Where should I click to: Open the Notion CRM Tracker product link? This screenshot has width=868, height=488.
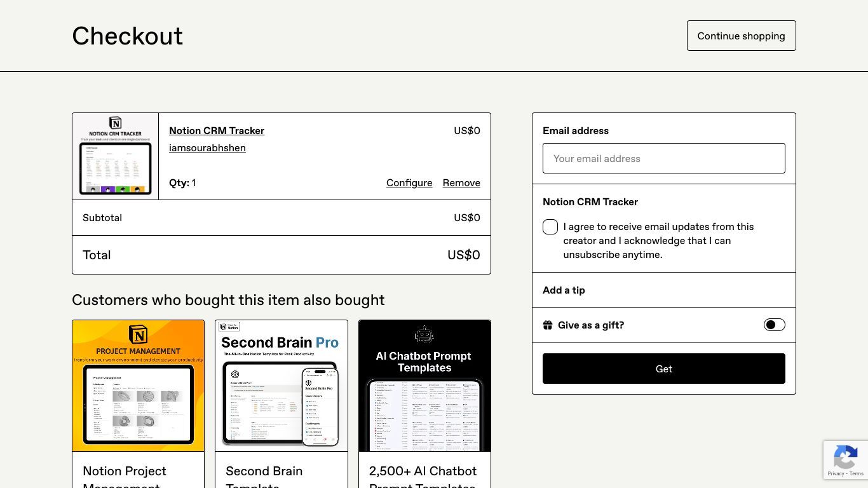click(217, 131)
